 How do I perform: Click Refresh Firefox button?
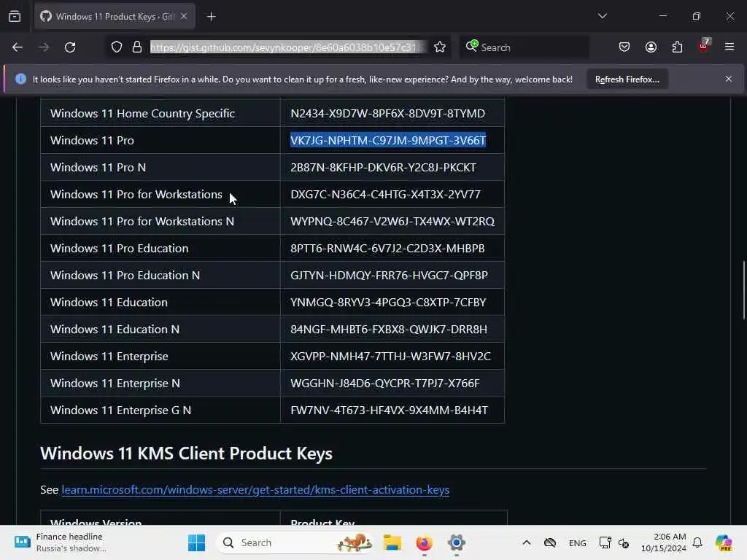tap(627, 79)
